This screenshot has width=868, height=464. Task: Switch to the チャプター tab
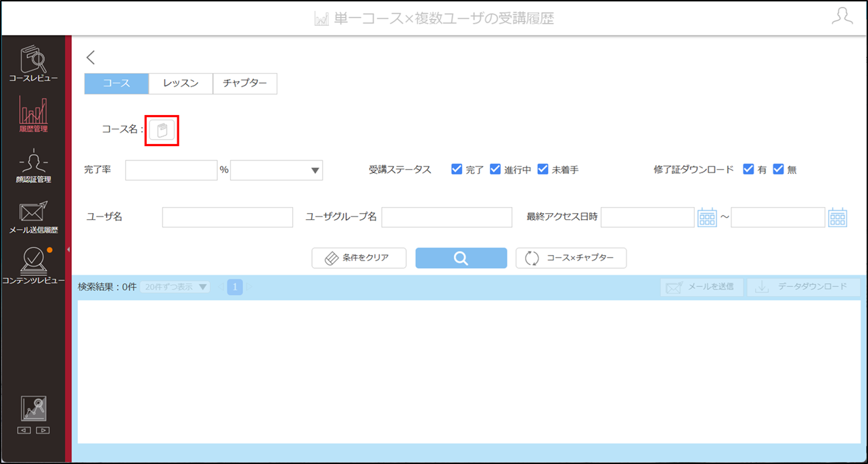pyautogui.click(x=245, y=83)
